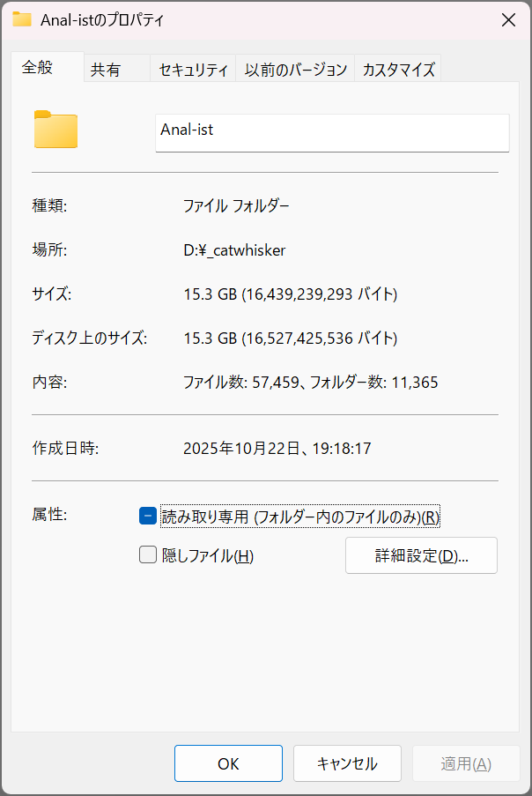Click the folder name text field
Viewport: 532px width, 796px height.
[332, 132]
